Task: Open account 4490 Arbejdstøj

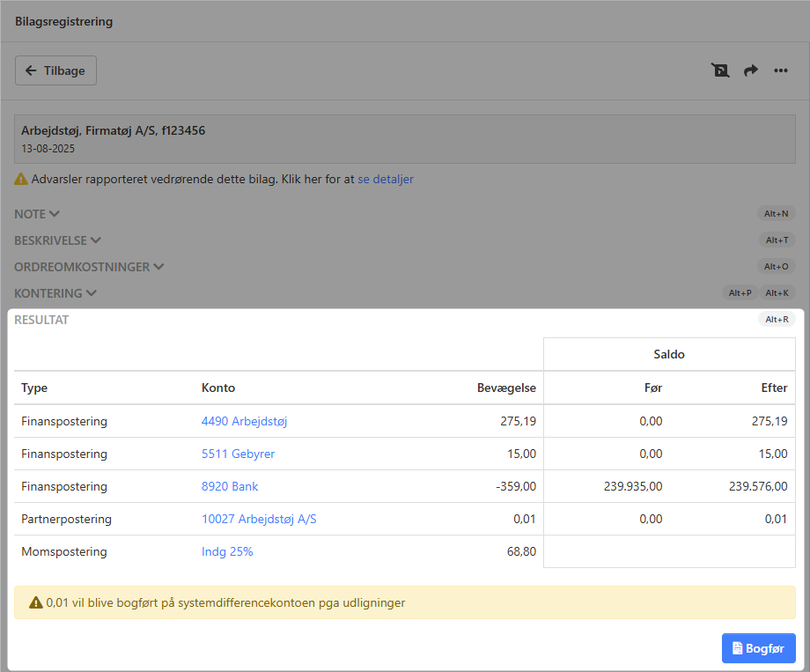Action: point(244,422)
